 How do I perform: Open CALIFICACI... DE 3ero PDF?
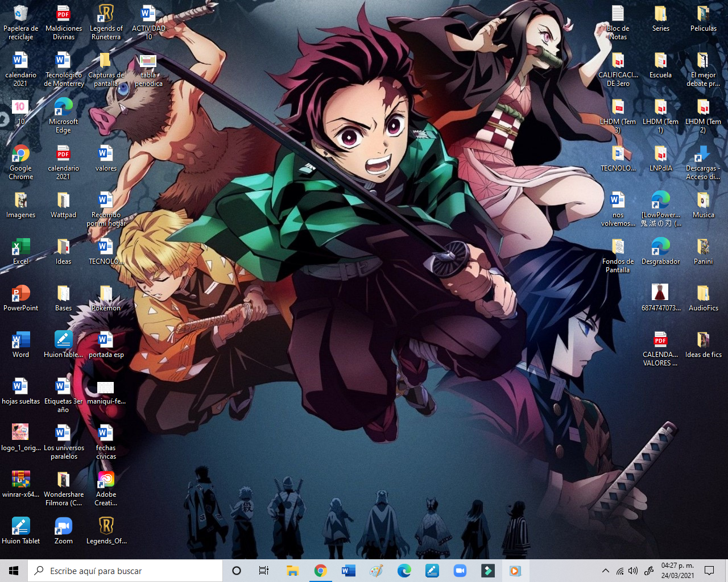tap(618, 69)
